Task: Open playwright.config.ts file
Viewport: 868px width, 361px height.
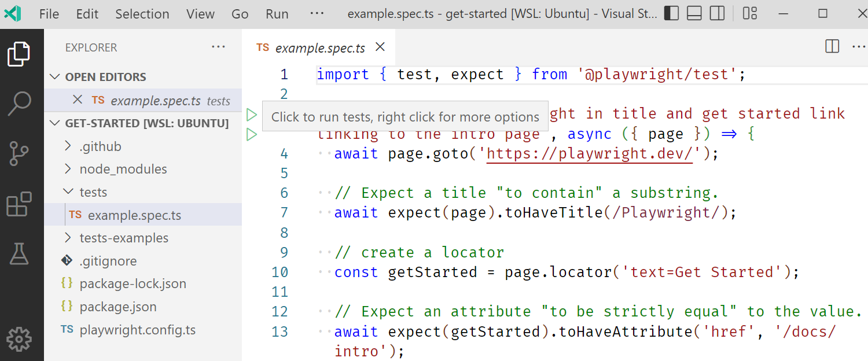Action: click(143, 330)
